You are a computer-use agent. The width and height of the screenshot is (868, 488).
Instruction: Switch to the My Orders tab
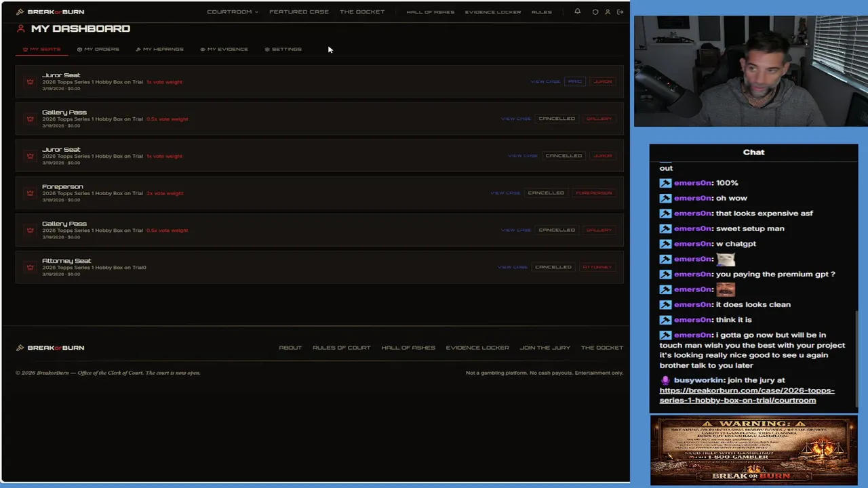pos(98,49)
